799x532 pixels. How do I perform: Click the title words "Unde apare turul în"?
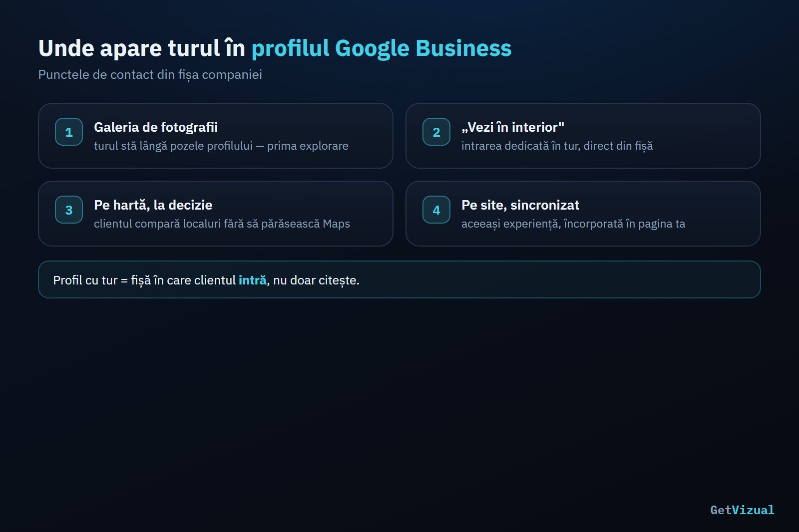(x=142, y=48)
